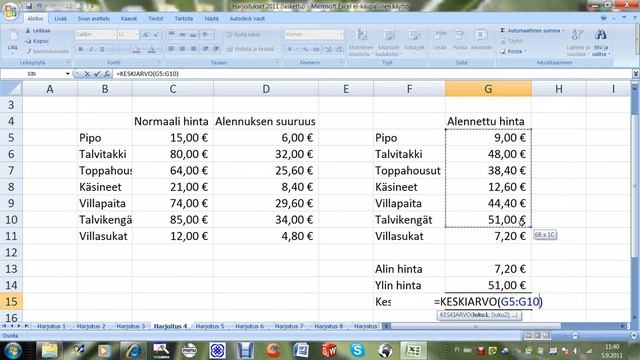Open the number format combo box

point(313,34)
